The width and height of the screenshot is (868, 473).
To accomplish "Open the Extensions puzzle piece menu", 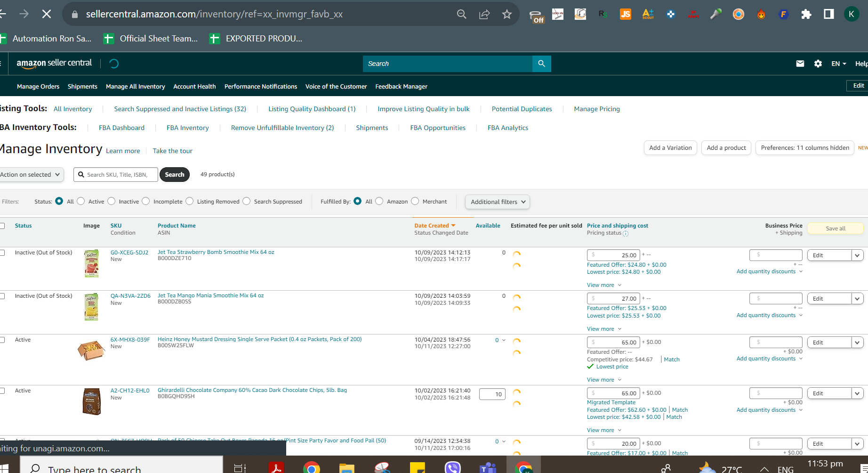I will pyautogui.click(x=806, y=14).
